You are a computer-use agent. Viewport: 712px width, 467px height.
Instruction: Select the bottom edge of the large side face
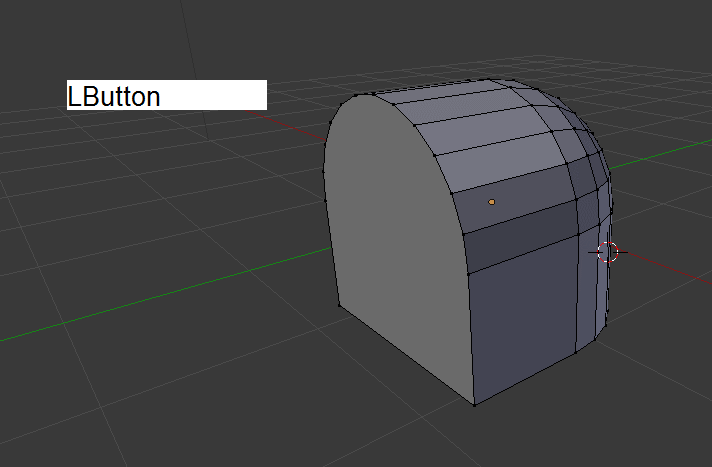coord(525,378)
